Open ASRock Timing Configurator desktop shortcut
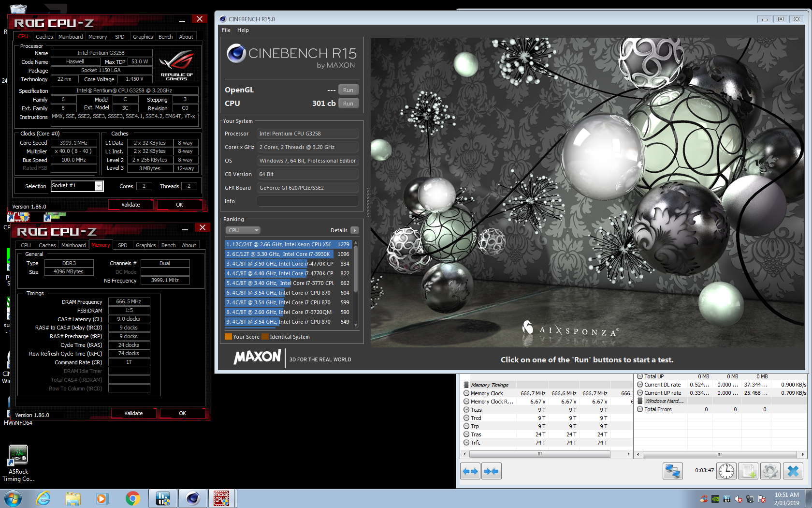Screen dimensions: 812x508 [x=18, y=463]
